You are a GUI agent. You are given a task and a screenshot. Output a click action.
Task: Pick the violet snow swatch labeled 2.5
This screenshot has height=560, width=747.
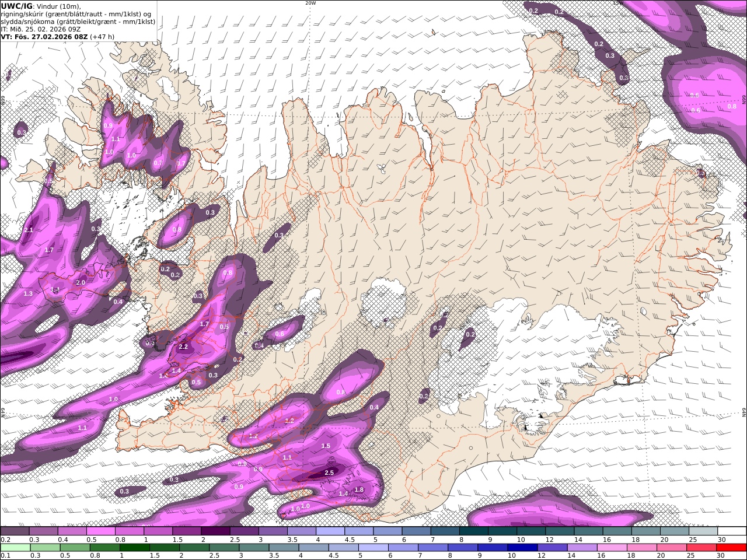(244, 531)
